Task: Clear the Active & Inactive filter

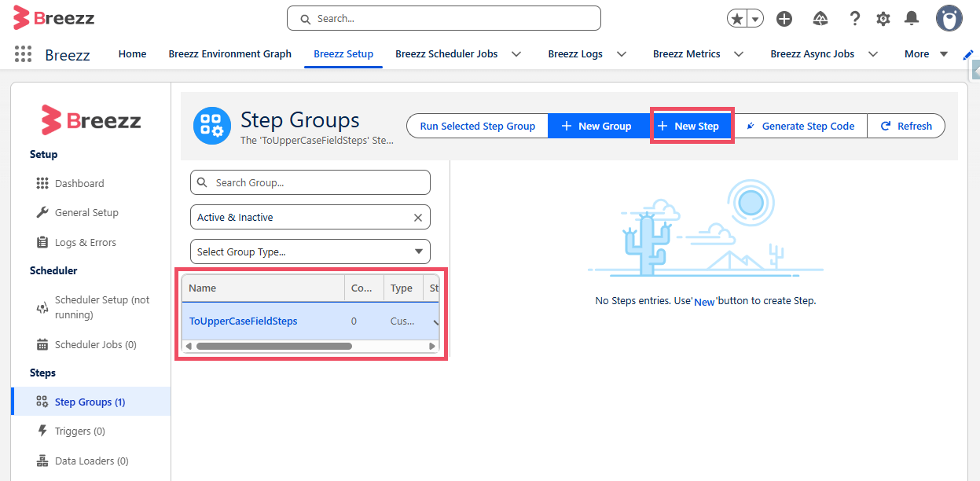Action: click(417, 218)
